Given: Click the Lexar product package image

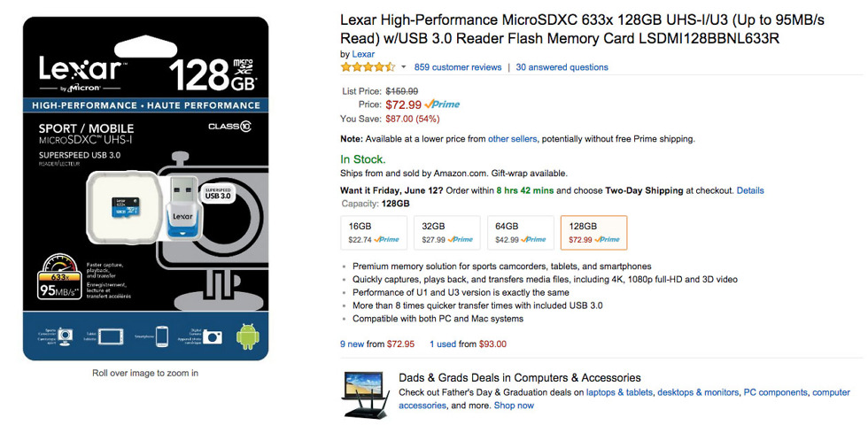Looking at the screenshot, I should pos(145,188).
